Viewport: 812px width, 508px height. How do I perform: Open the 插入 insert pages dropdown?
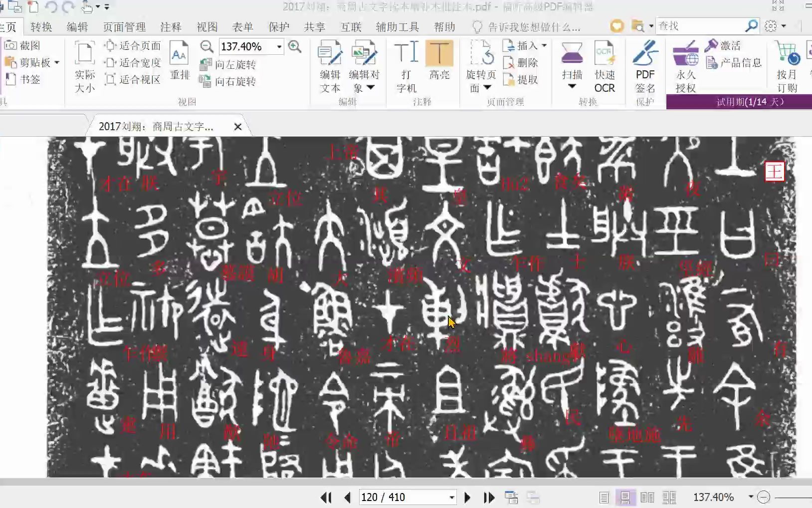(x=525, y=45)
